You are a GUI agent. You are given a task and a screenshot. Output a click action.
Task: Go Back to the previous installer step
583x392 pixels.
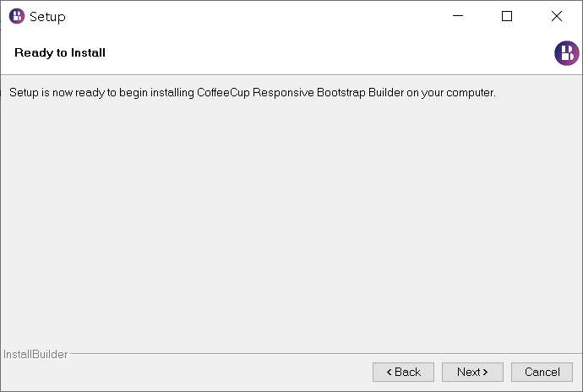click(403, 372)
